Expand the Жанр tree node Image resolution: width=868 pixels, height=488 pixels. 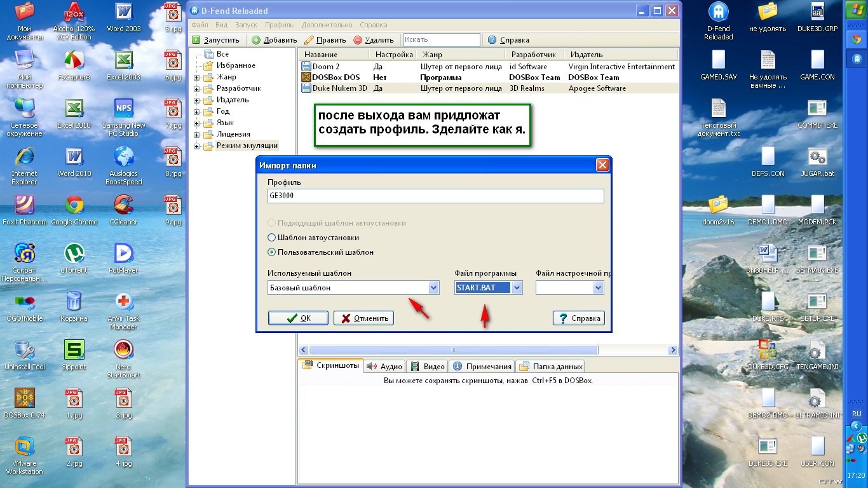197,78
